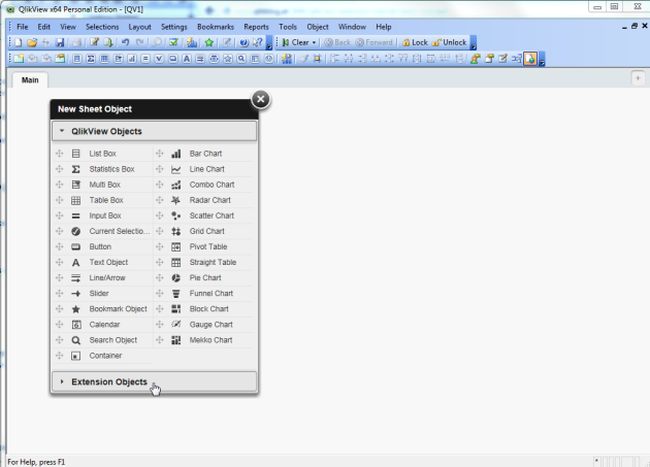Click the Bar Chart icon in panel

(176, 154)
